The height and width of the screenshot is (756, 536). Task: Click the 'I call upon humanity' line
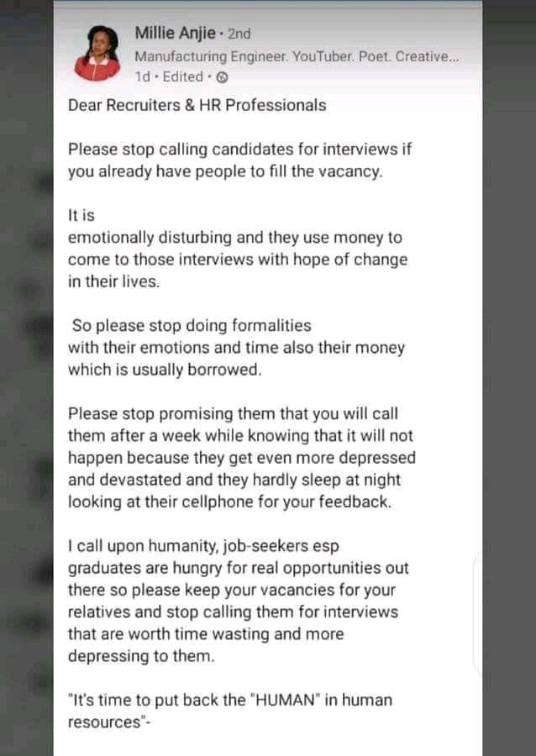click(x=203, y=546)
